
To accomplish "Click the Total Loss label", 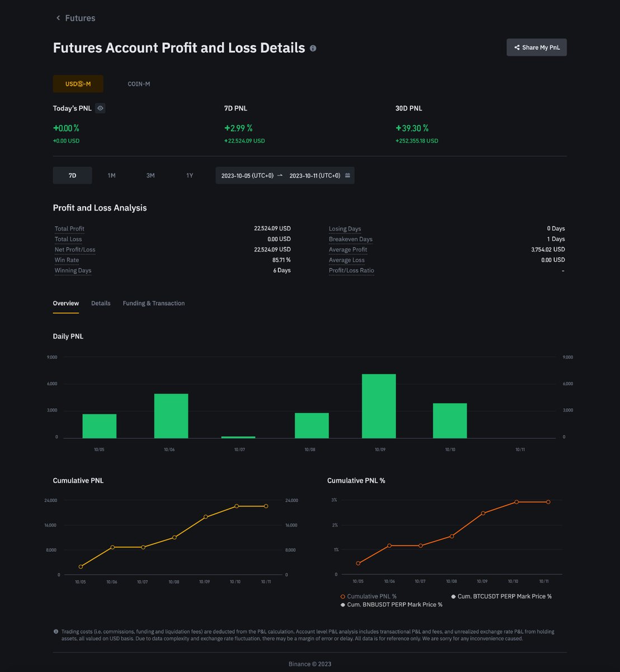I will pyautogui.click(x=68, y=239).
